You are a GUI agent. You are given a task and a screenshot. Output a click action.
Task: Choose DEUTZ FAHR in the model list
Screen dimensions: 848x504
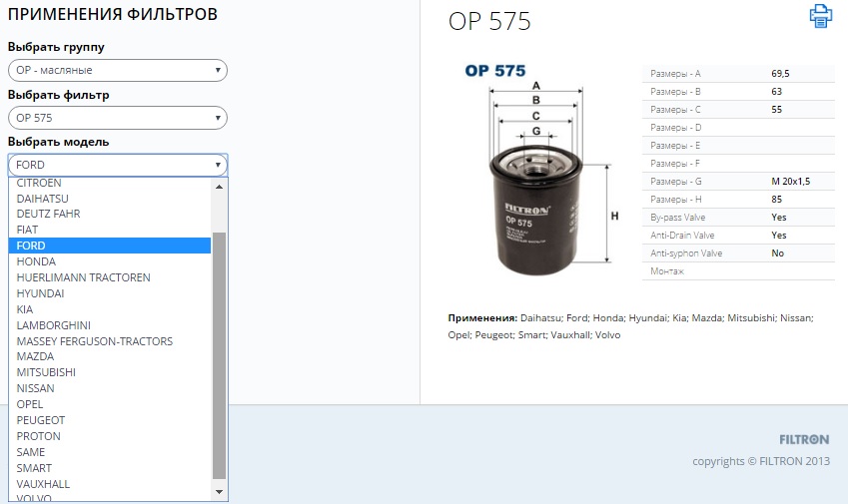pos(109,214)
